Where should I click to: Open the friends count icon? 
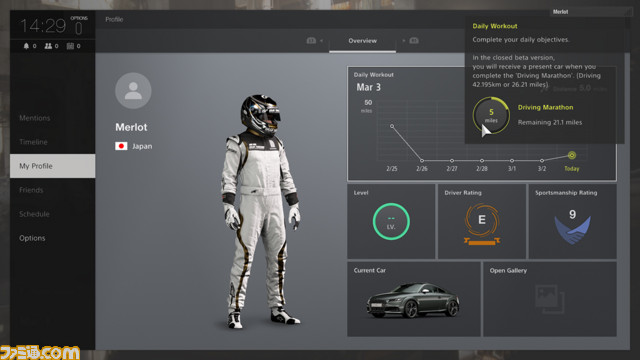click(x=48, y=46)
